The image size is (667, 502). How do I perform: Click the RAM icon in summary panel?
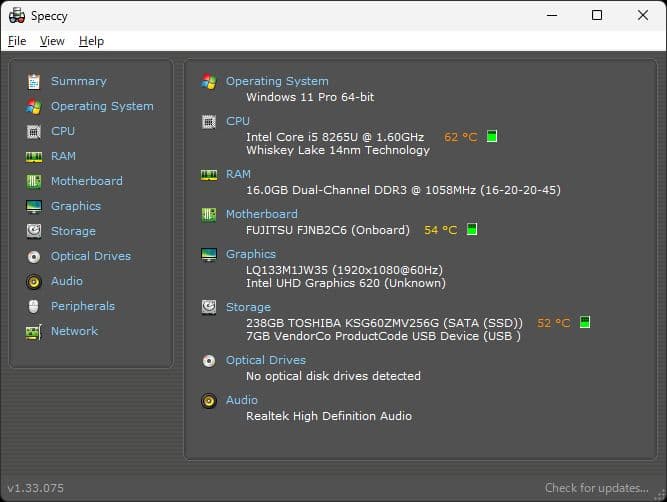(209, 174)
